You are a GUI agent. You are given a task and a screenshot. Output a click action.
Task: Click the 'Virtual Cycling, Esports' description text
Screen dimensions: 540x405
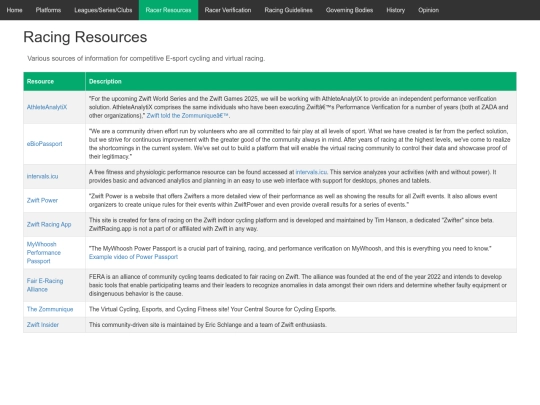(x=212, y=309)
